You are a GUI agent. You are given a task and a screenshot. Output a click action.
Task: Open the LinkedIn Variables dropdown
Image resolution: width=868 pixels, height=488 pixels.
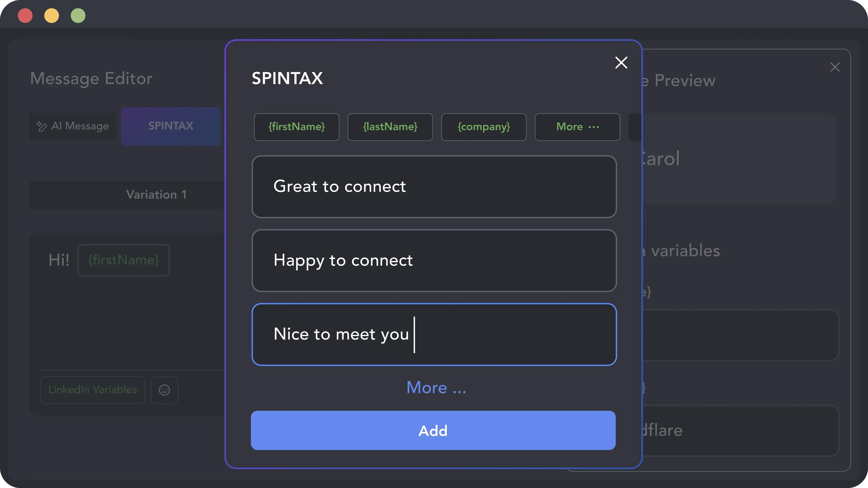[x=93, y=390]
